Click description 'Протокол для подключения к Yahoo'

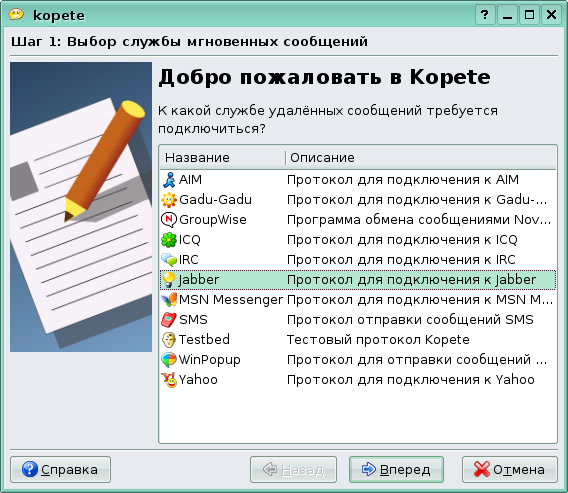point(411,380)
